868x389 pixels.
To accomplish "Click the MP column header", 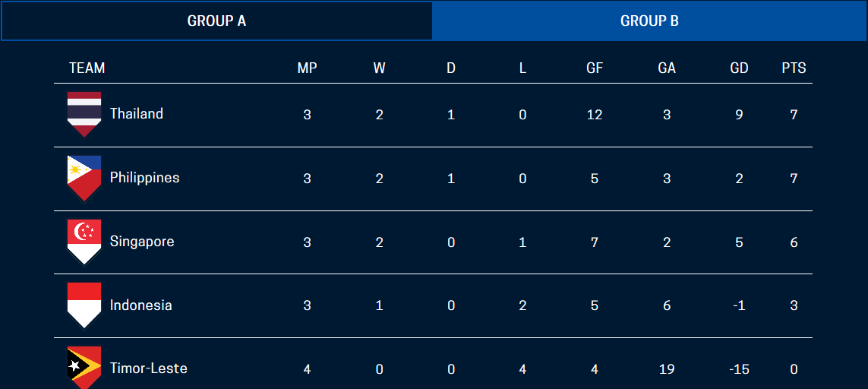I will pos(307,68).
